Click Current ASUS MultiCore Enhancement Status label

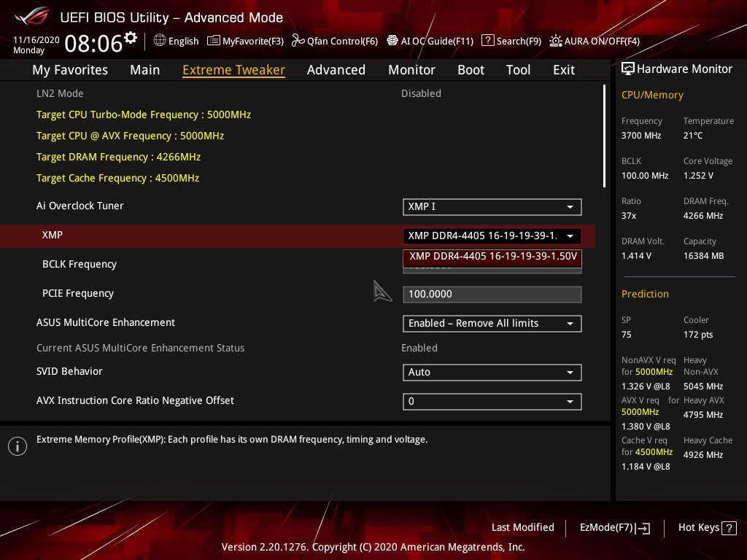coord(141,348)
